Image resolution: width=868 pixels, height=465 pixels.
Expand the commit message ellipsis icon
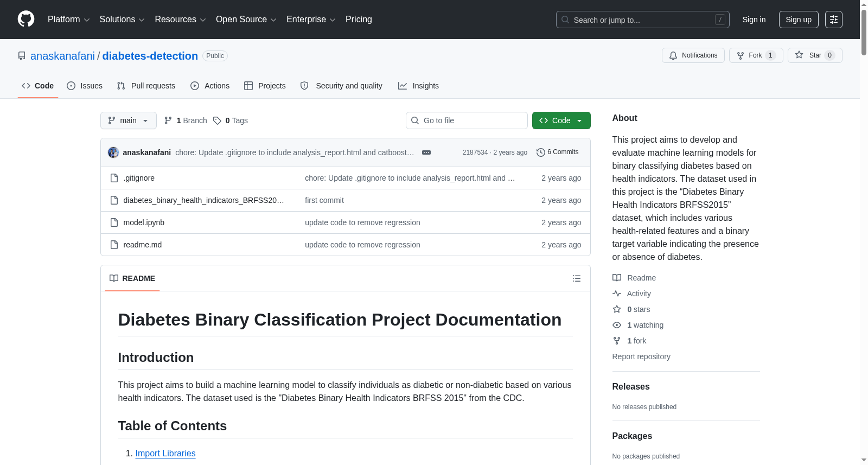(x=426, y=152)
